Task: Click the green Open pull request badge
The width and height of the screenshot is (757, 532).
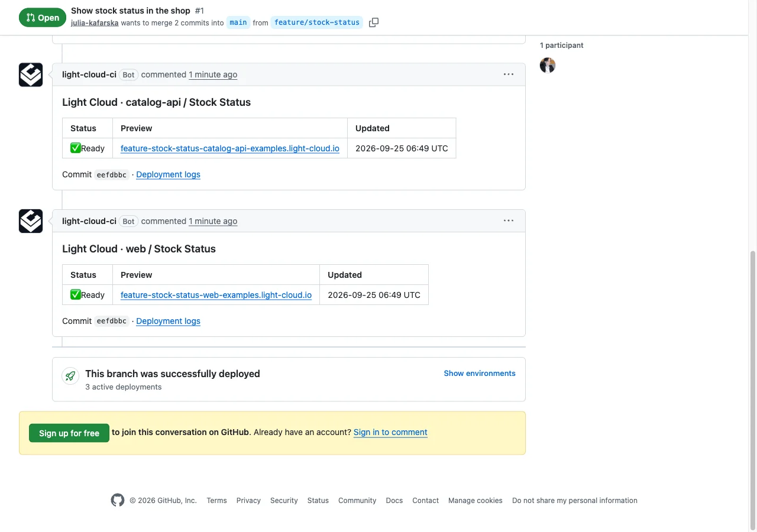Action: tap(43, 18)
